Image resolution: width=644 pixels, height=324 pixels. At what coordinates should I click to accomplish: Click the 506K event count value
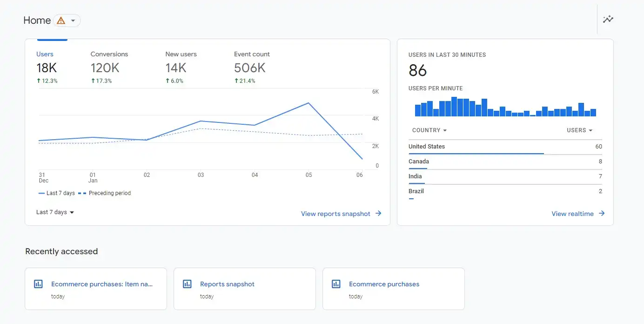pyautogui.click(x=250, y=68)
